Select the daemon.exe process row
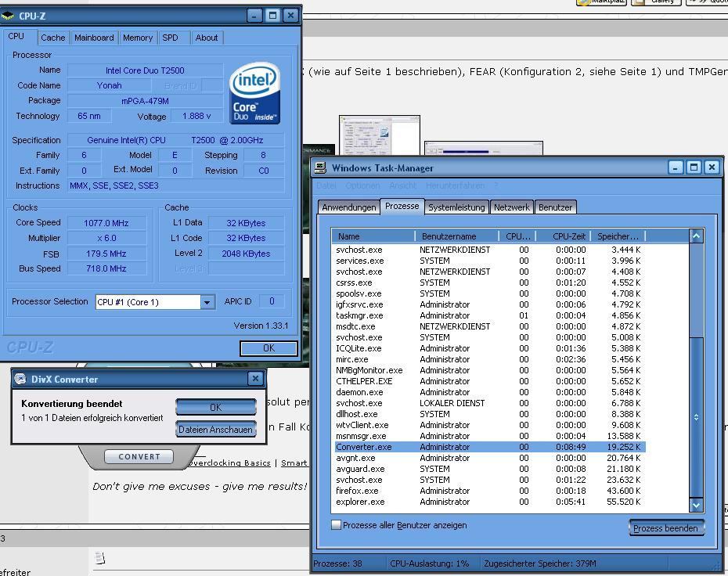The width and height of the screenshot is (728, 576). pos(488,392)
